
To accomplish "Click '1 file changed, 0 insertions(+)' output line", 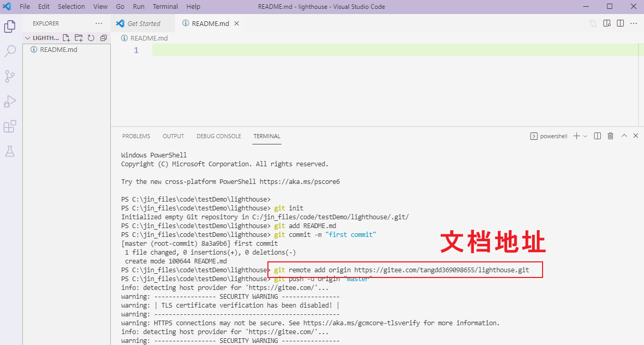I will (x=210, y=253).
